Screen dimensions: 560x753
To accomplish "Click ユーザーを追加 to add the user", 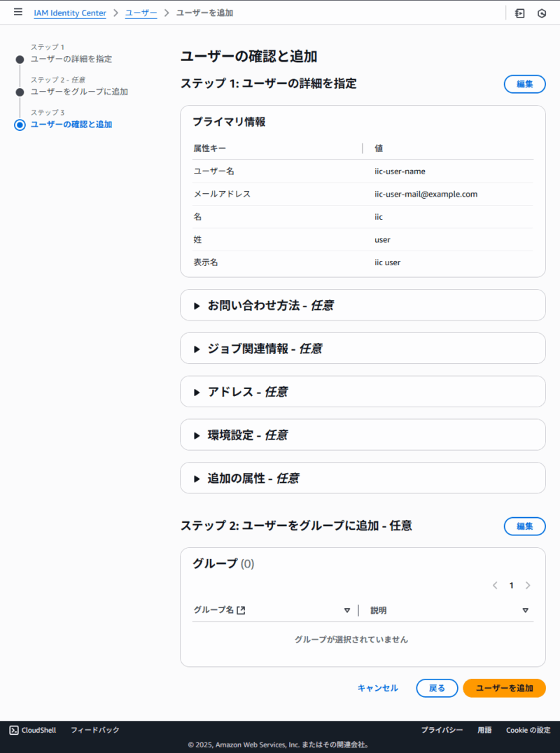I will tap(504, 688).
